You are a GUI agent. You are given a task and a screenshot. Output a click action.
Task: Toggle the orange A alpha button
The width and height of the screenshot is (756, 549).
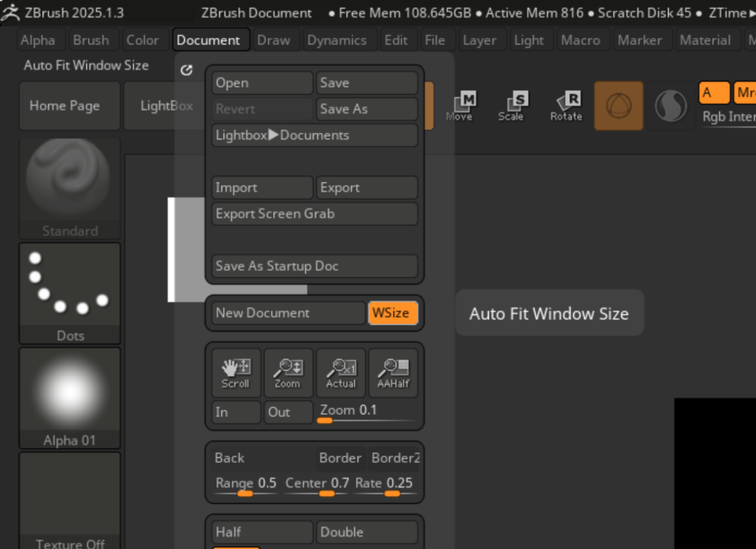pyautogui.click(x=713, y=93)
